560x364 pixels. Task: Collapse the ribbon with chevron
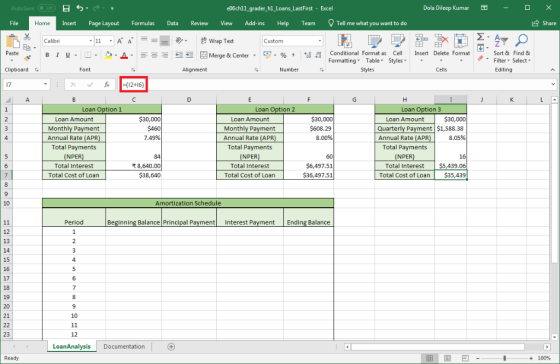click(552, 70)
